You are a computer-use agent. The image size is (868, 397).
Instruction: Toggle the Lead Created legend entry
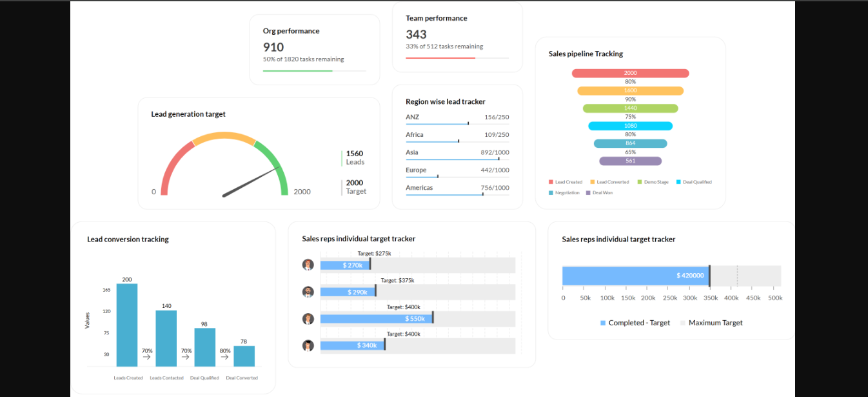pos(566,182)
